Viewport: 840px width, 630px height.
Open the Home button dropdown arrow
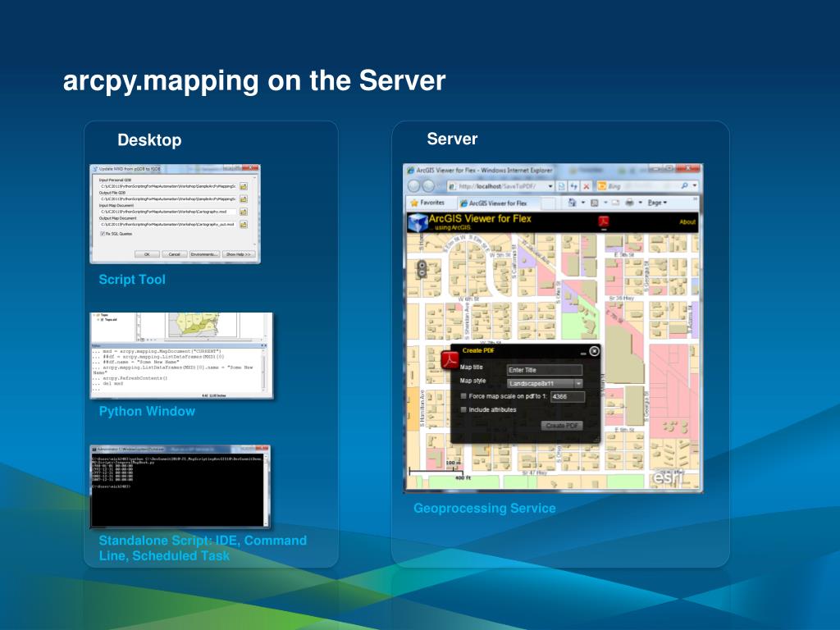point(583,202)
